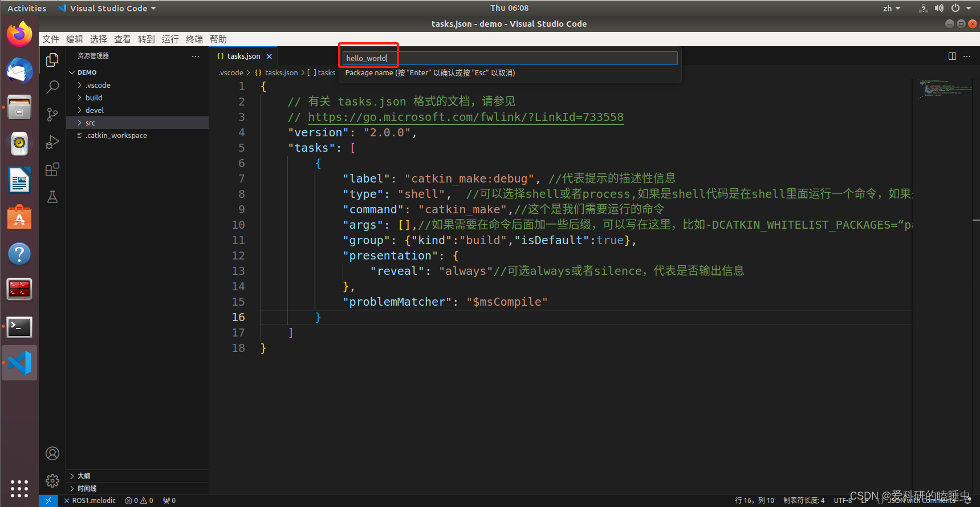Open Rhythmbox from the dock
This screenshot has height=507, width=980.
click(19, 144)
